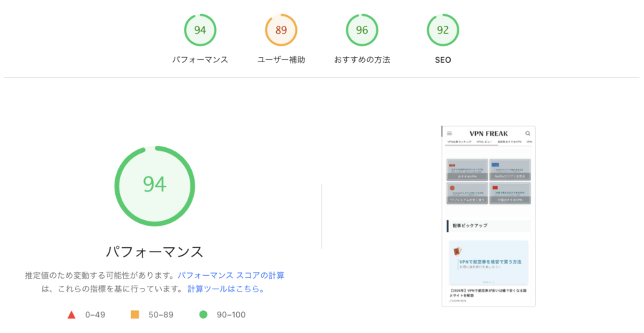Click the おすすめVPN card in preview

tap(467, 170)
